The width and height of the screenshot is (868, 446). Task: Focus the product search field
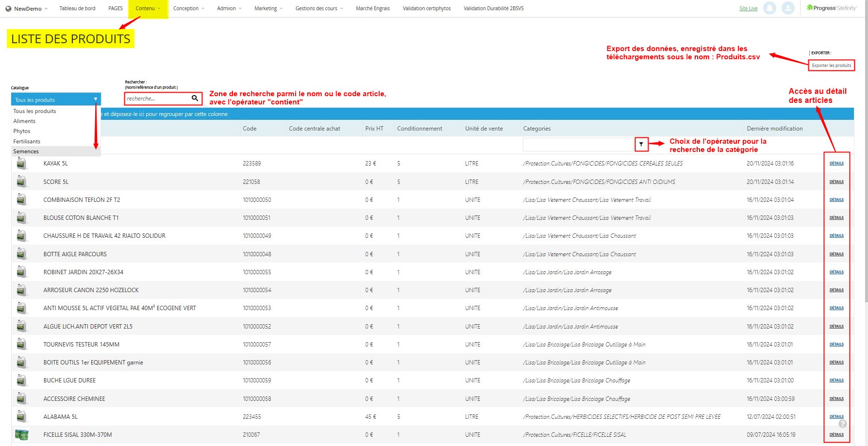[x=157, y=99]
